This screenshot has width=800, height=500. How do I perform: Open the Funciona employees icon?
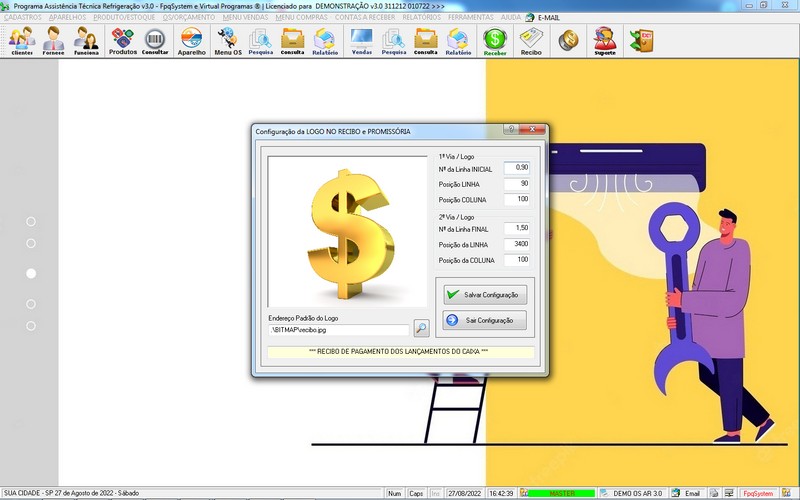[x=86, y=41]
